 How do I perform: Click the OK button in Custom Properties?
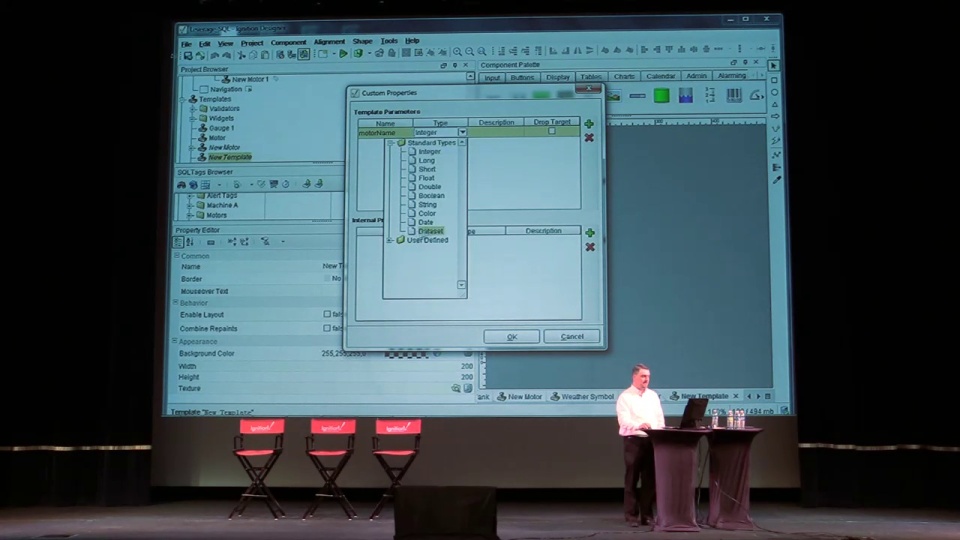coord(511,337)
